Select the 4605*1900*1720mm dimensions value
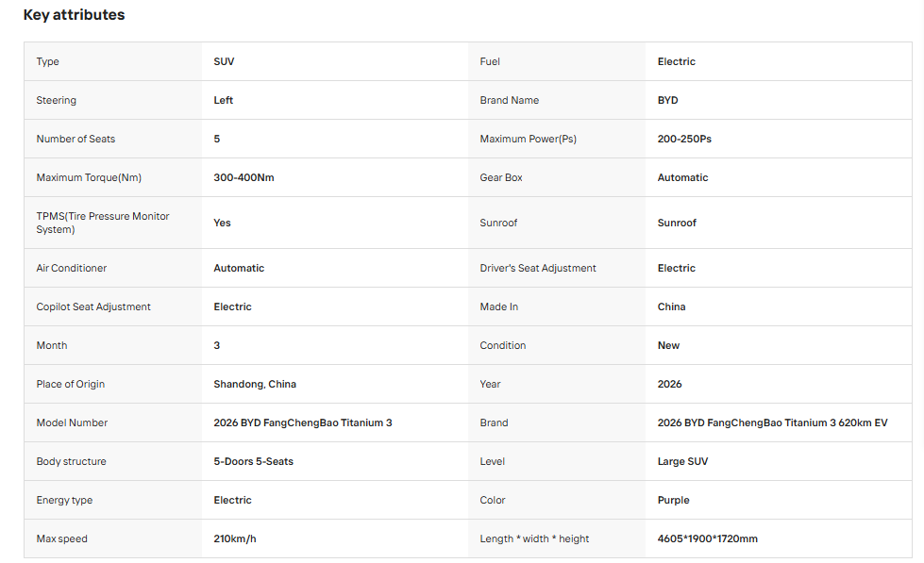 click(x=707, y=538)
